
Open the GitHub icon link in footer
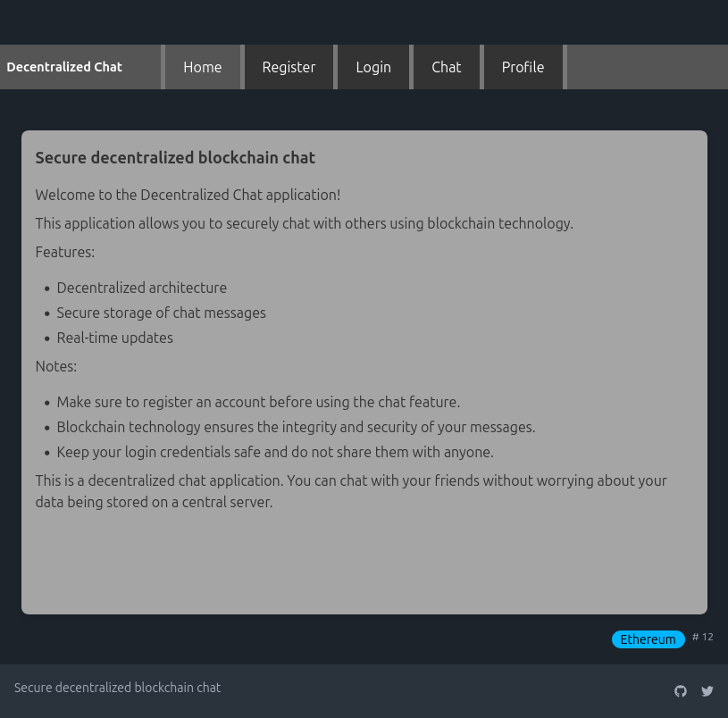681,691
